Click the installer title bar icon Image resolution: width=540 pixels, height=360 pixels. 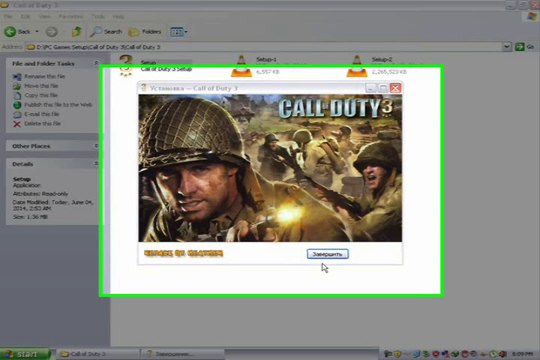point(144,88)
